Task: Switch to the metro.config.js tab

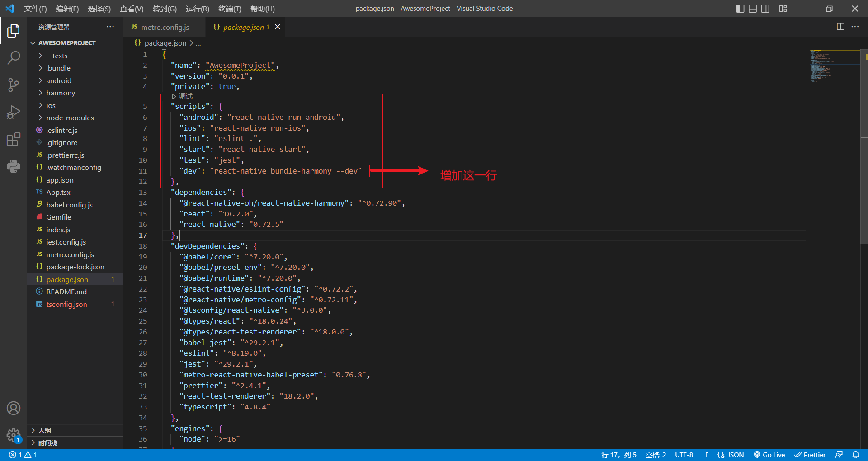Action: pyautogui.click(x=164, y=27)
